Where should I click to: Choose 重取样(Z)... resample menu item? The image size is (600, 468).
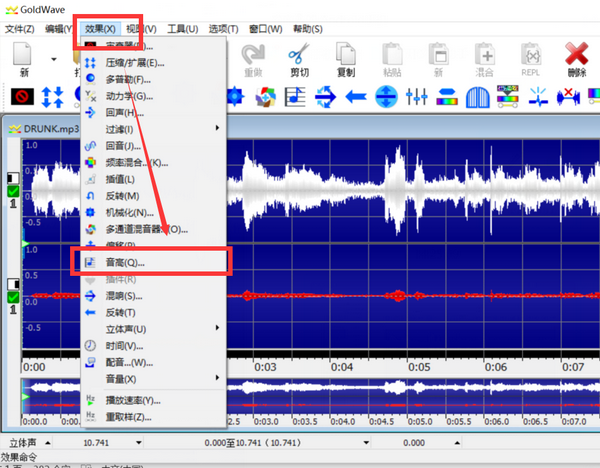[x=153, y=417]
